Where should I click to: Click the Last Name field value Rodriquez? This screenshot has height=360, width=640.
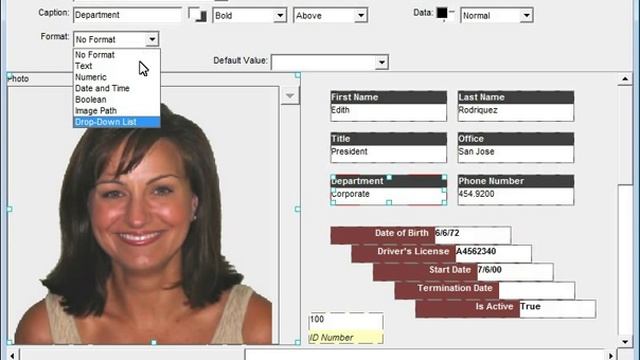[516, 112]
